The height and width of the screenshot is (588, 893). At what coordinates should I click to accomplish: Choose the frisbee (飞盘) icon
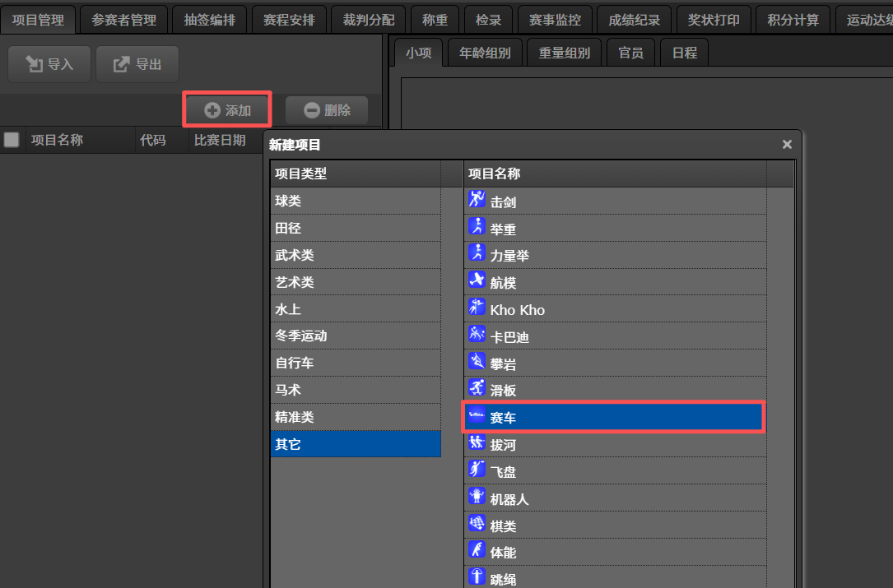coord(477,469)
